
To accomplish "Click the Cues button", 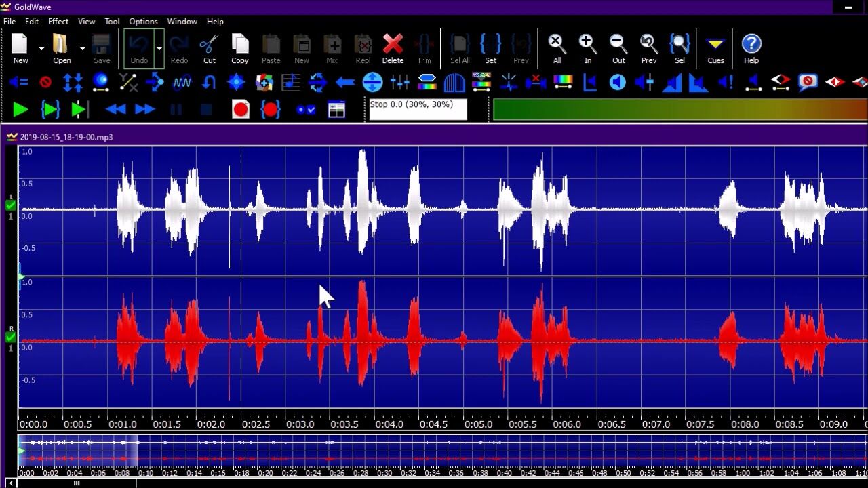I will tap(715, 49).
